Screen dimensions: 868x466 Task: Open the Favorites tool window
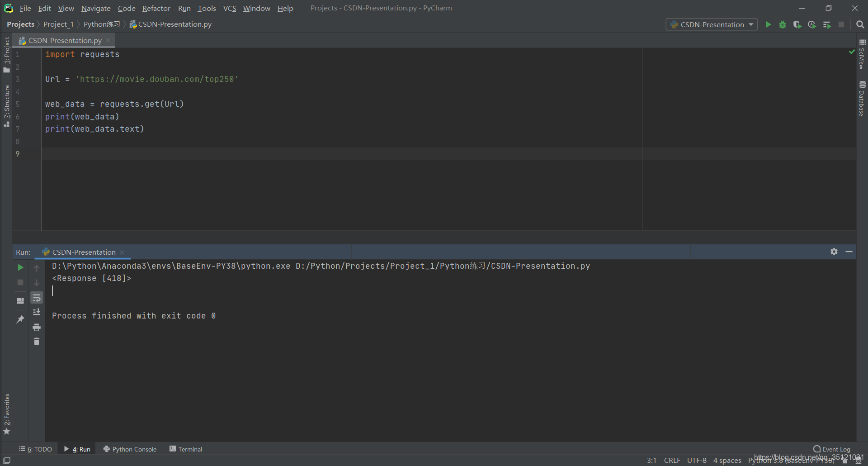coord(6,414)
